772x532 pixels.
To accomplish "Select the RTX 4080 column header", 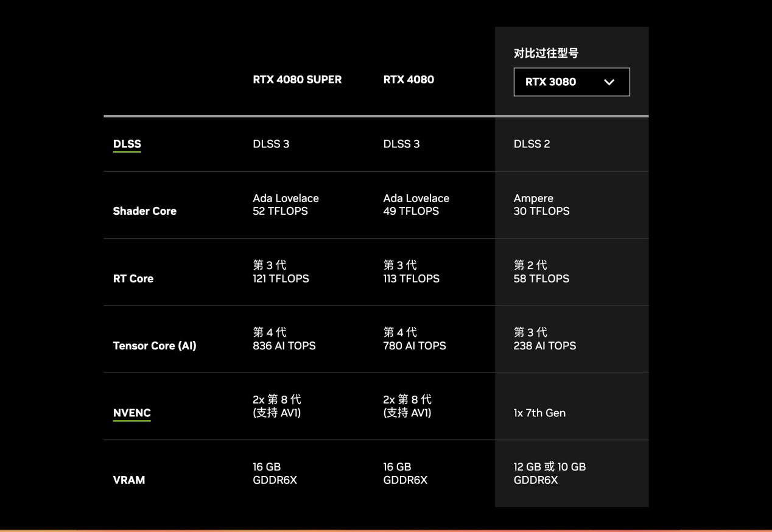I will pos(409,79).
